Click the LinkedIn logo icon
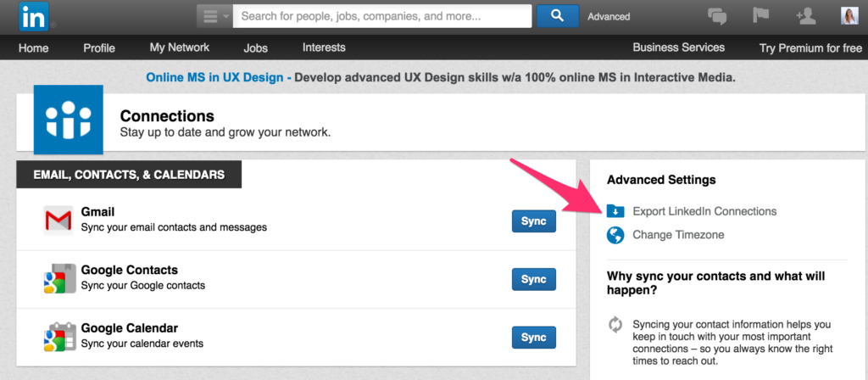 tap(34, 17)
